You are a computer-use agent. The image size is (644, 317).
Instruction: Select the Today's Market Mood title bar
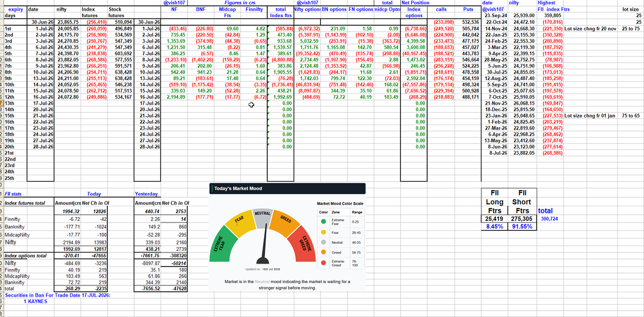[287, 189]
